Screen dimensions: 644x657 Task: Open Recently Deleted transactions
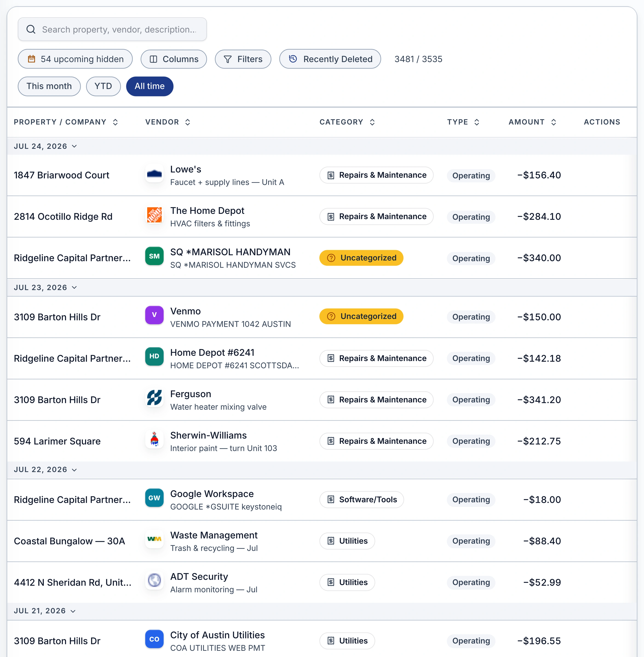(x=330, y=59)
